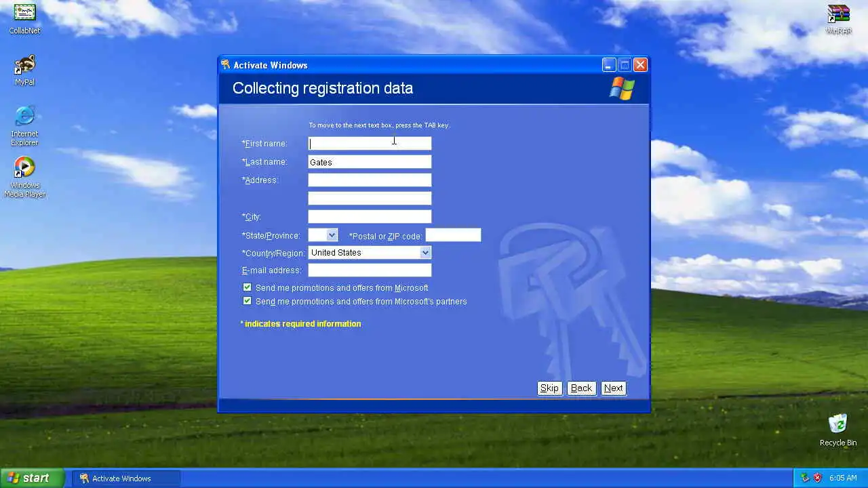Select the Recycle Bin icon
Image resolution: width=868 pixels, height=488 pixels.
(x=838, y=430)
